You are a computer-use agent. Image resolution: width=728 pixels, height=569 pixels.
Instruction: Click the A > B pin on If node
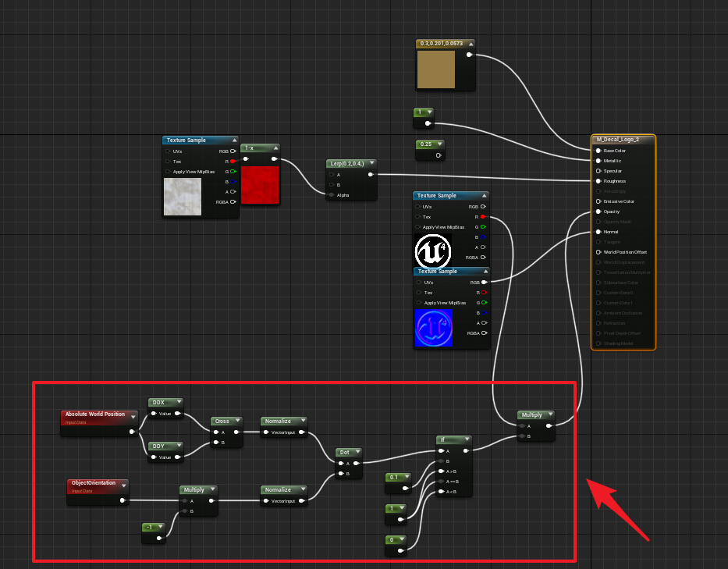(442, 471)
